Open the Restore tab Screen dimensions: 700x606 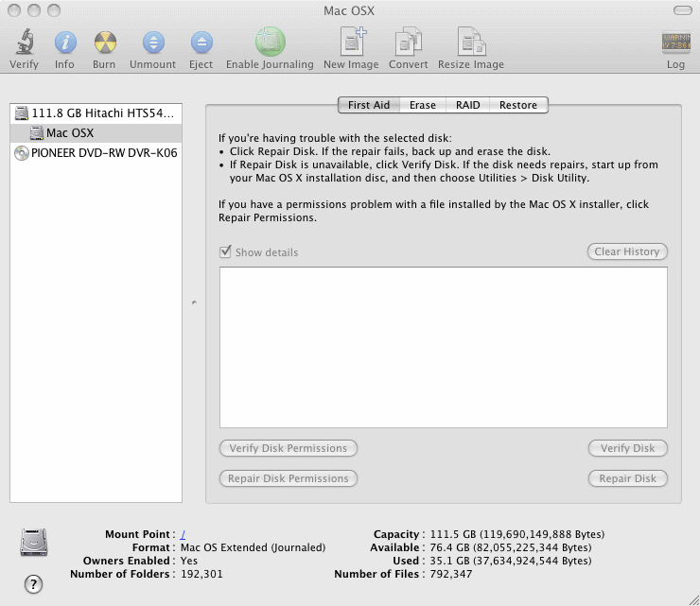518,105
